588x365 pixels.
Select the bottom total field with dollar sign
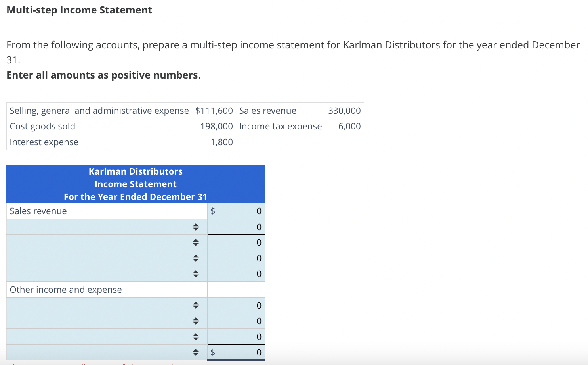(242, 352)
